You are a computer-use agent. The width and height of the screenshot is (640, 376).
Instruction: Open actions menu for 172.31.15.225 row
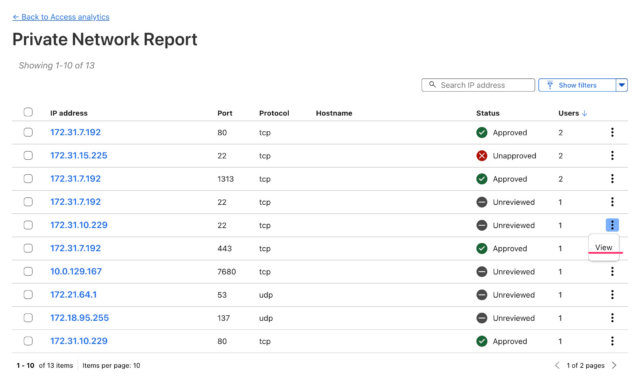[612, 156]
